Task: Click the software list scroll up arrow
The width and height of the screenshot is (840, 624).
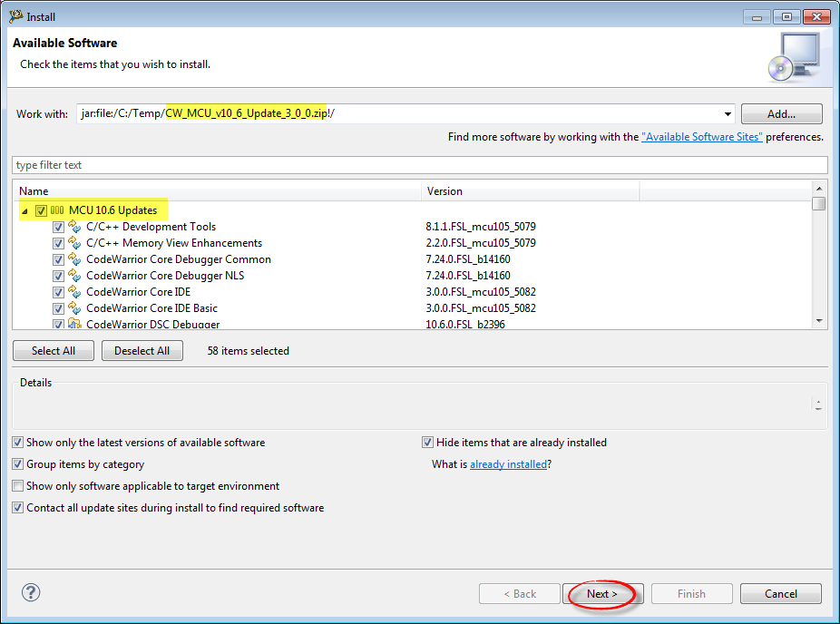Action: [x=819, y=189]
